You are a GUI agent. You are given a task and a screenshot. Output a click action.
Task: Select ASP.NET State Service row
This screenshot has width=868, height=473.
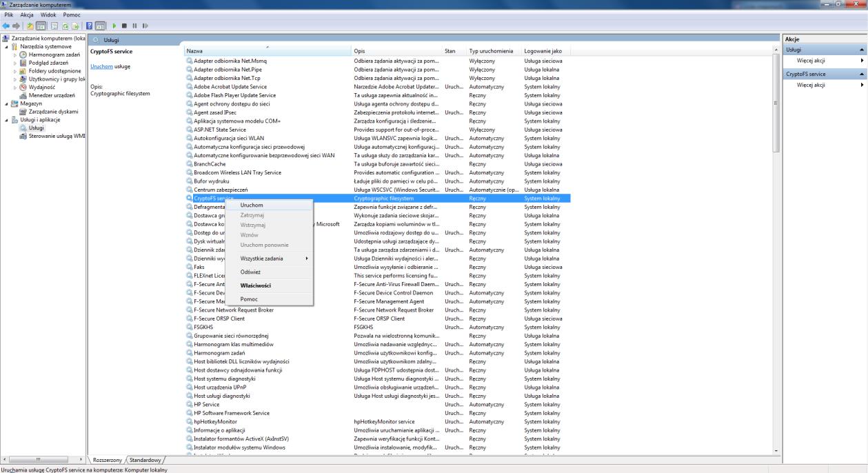(377, 130)
